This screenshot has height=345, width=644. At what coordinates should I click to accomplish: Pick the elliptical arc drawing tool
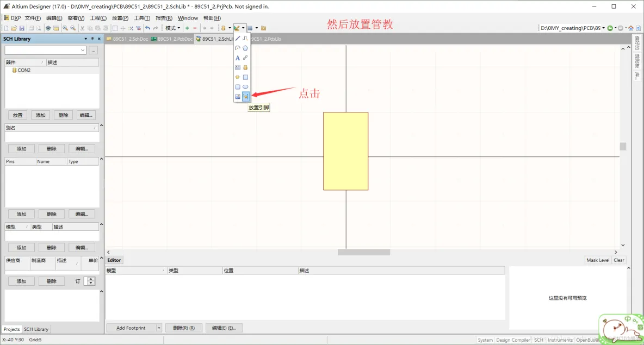click(x=238, y=48)
